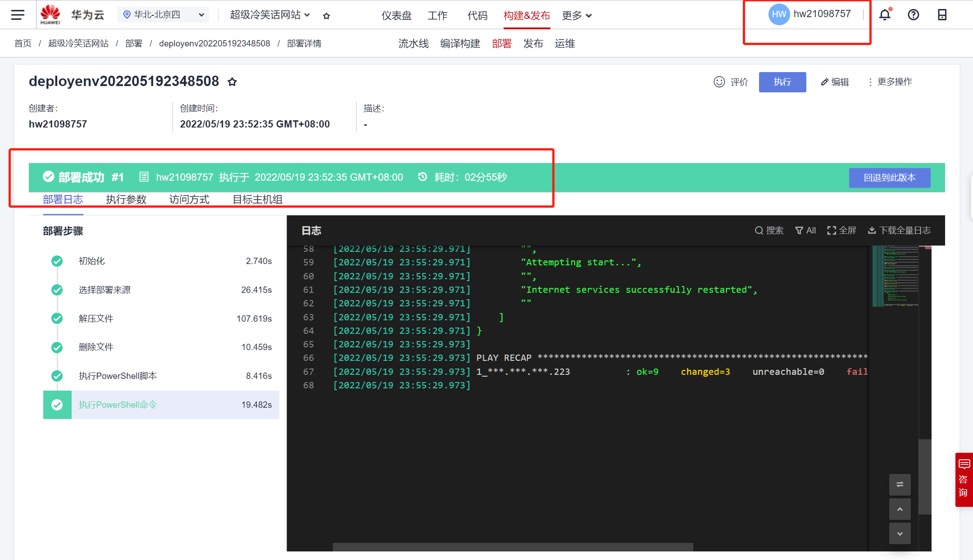This screenshot has height=560, width=973.
Task: Switch log to 全屏 fullscreen
Action: pyautogui.click(x=841, y=231)
